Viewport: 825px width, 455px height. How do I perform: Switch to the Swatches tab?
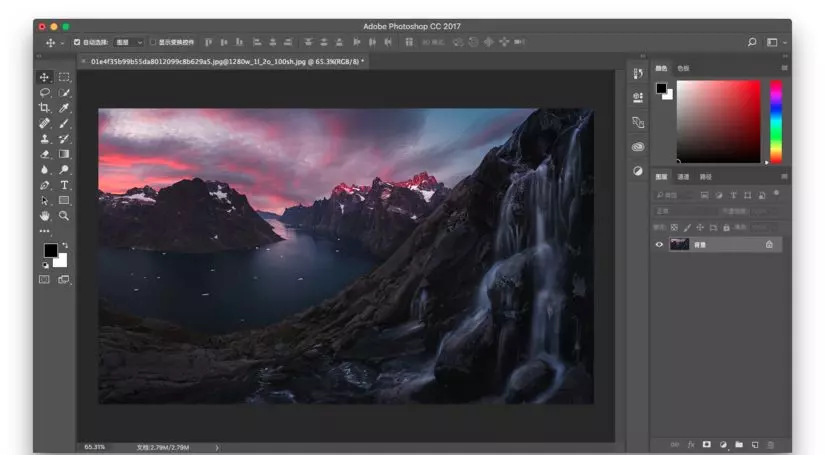[683, 68]
